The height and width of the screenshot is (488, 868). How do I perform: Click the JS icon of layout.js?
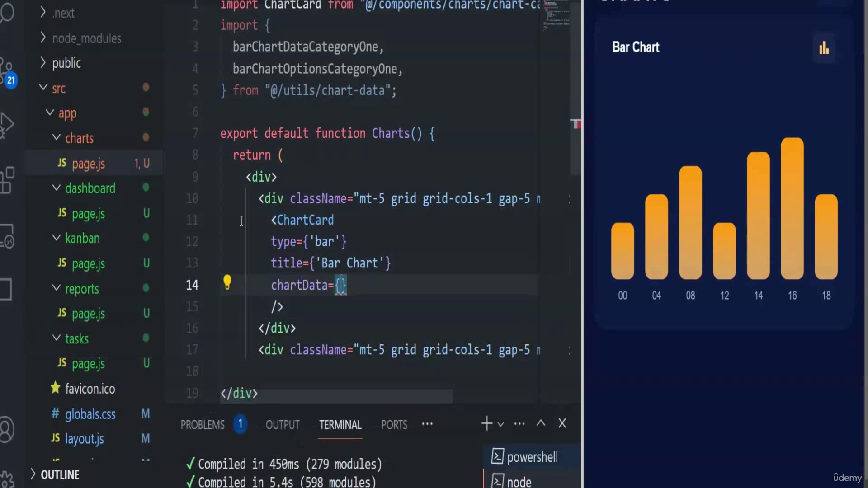click(55, 438)
